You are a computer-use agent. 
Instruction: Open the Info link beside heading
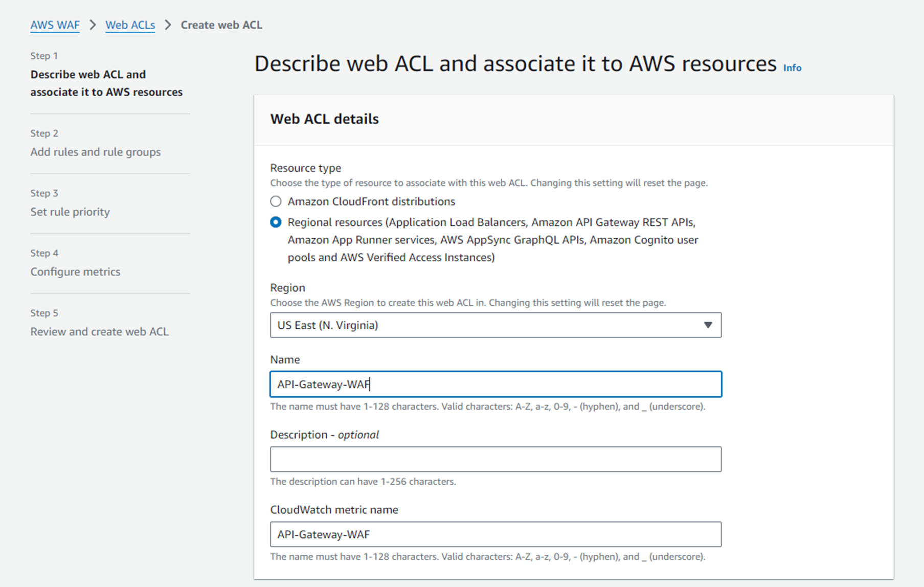point(792,67)
